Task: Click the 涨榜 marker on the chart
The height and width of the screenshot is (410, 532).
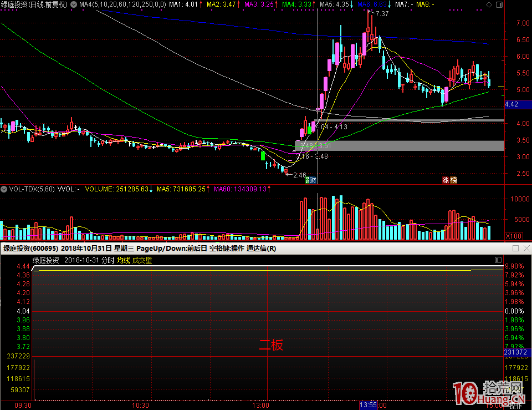Action: [x=449, y=180]
